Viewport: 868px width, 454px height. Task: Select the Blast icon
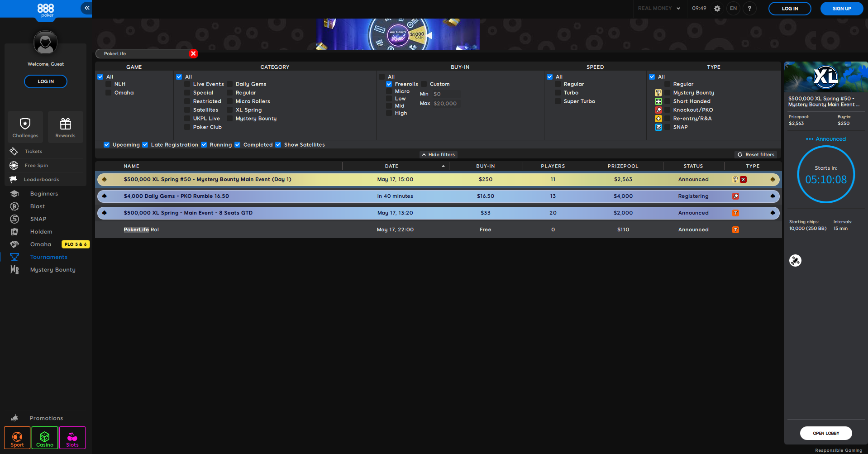click(14, 206)
